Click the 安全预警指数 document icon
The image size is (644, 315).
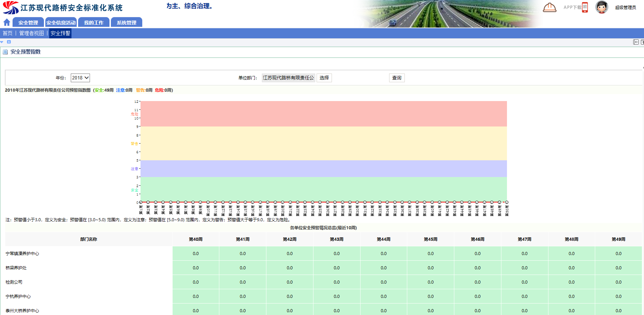5,52
